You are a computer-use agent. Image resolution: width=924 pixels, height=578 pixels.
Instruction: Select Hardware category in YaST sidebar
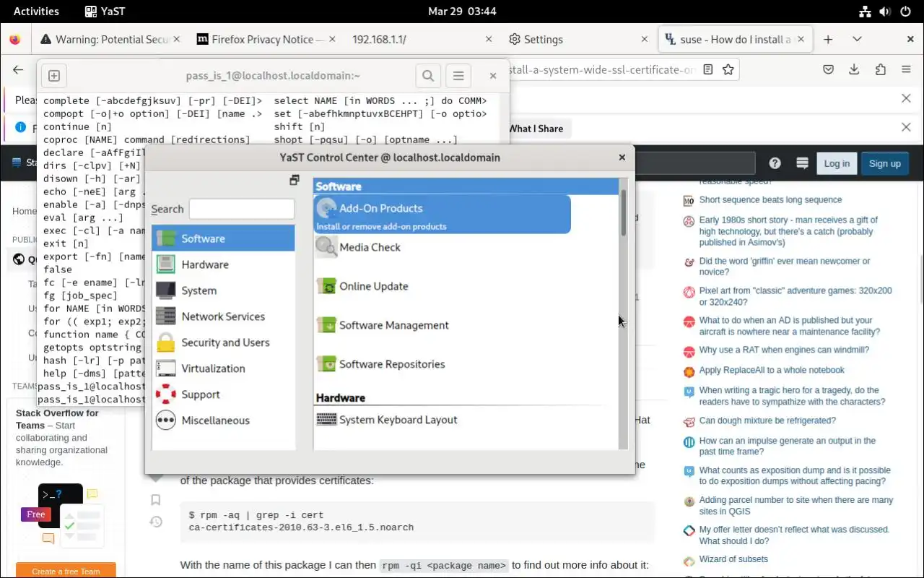pos(223,264)
